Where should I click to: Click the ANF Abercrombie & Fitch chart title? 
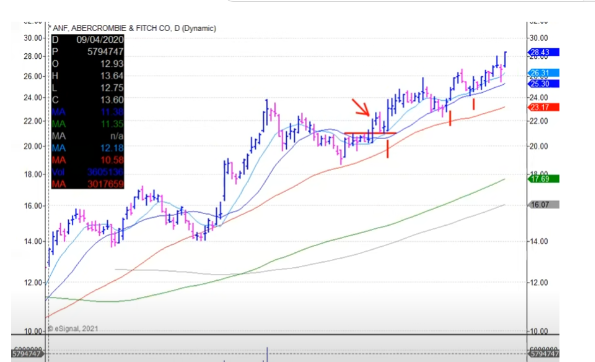tap(134, 28)
